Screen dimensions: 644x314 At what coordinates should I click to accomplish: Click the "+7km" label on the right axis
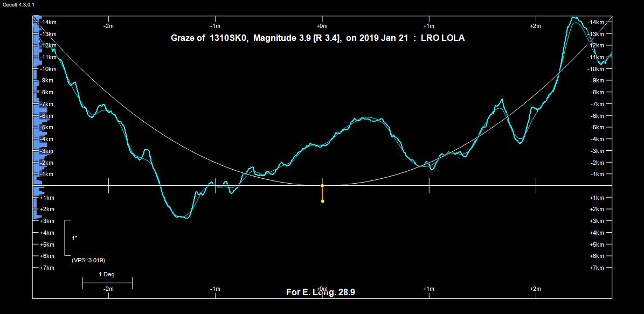pyautogui.click(x=597, y=268)
